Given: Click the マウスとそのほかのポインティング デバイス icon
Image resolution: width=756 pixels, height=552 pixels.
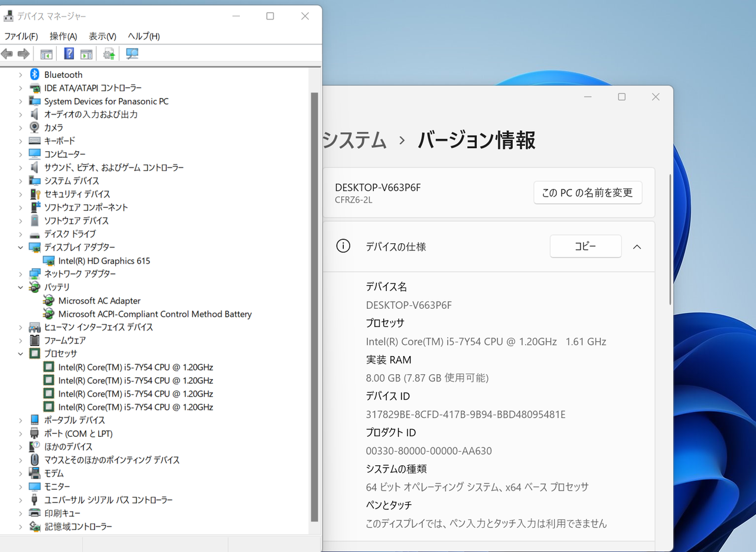Looking at the screenshot, I should [x=34, y=459].
